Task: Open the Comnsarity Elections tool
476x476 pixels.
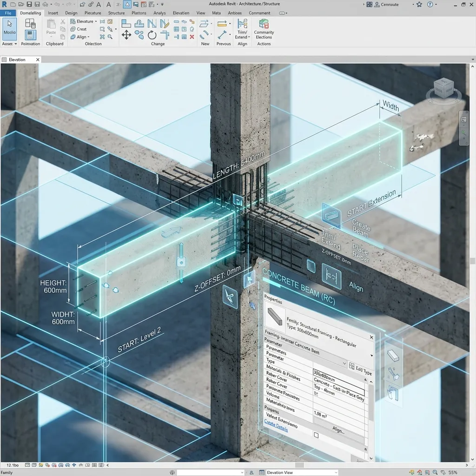Action: pos(264,29)
